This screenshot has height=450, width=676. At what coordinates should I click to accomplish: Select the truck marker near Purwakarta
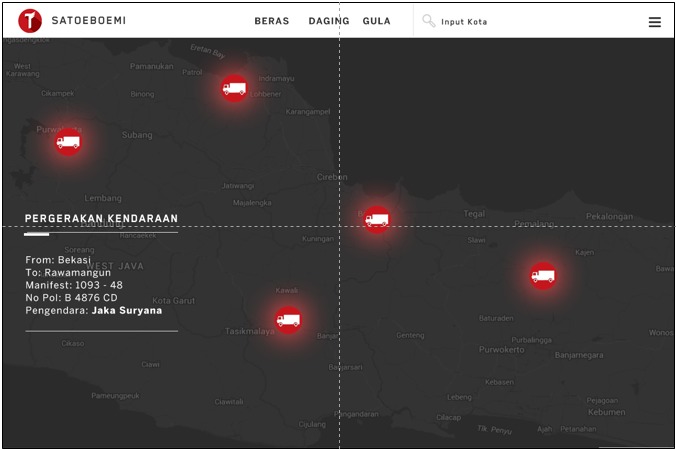(68, 142)
